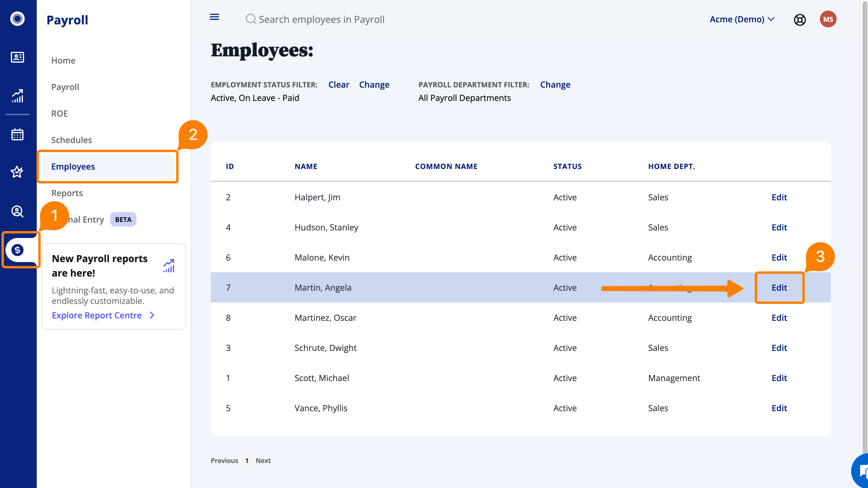Image resolution: width=868 pixels, height=488 pixels.
Task: Click the Search employees in Payroll field
Action: coord(321,19)
